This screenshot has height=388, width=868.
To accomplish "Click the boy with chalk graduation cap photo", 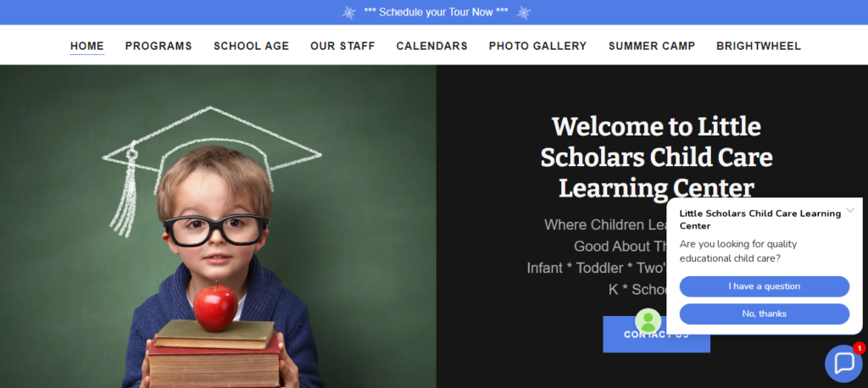I will tap(218, 226).
